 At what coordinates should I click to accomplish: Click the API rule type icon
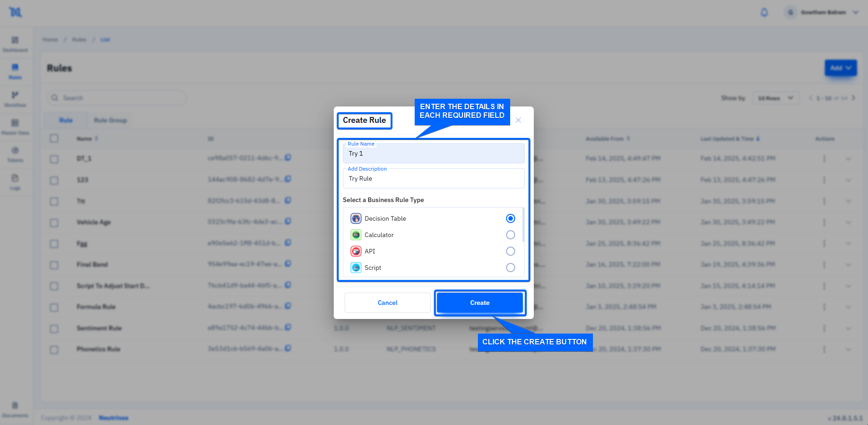point(356,251)
